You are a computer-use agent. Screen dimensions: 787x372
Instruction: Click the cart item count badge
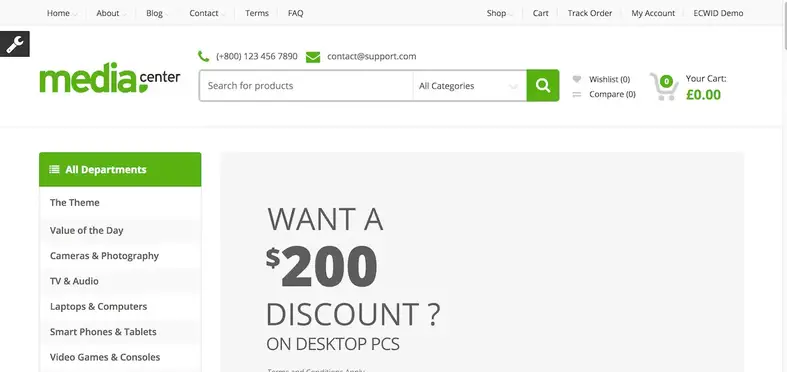coord(666,81)
